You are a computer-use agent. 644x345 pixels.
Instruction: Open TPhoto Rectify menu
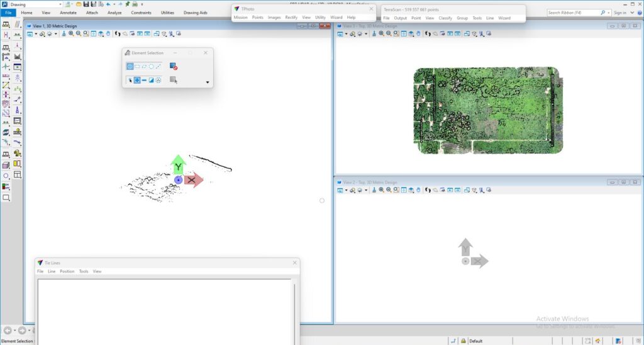[291, 18]
